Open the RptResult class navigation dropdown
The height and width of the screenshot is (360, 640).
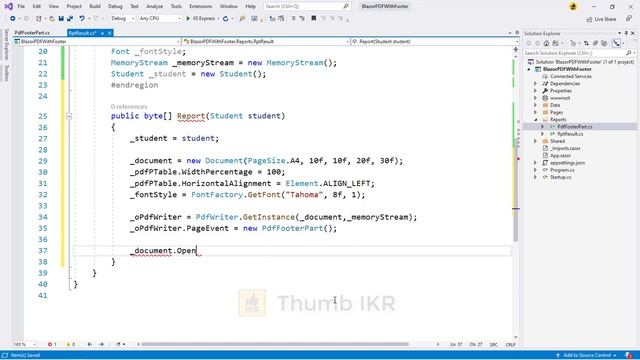click(x=266, y=41)
